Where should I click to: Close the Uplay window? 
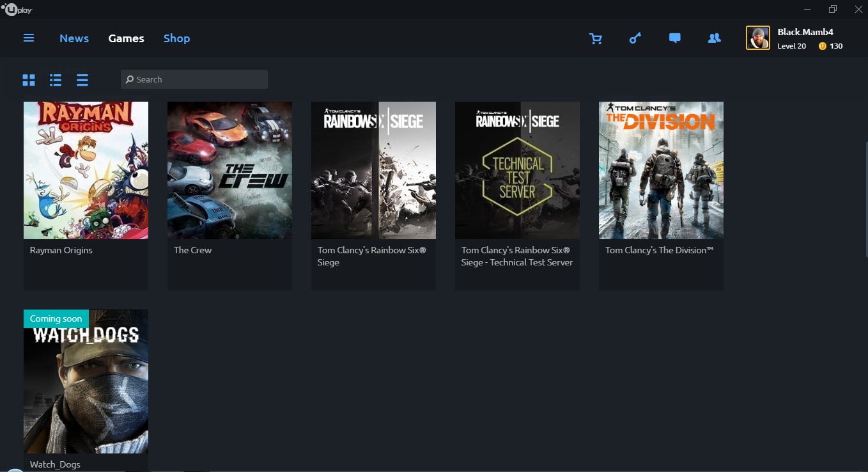pos(858,9)
